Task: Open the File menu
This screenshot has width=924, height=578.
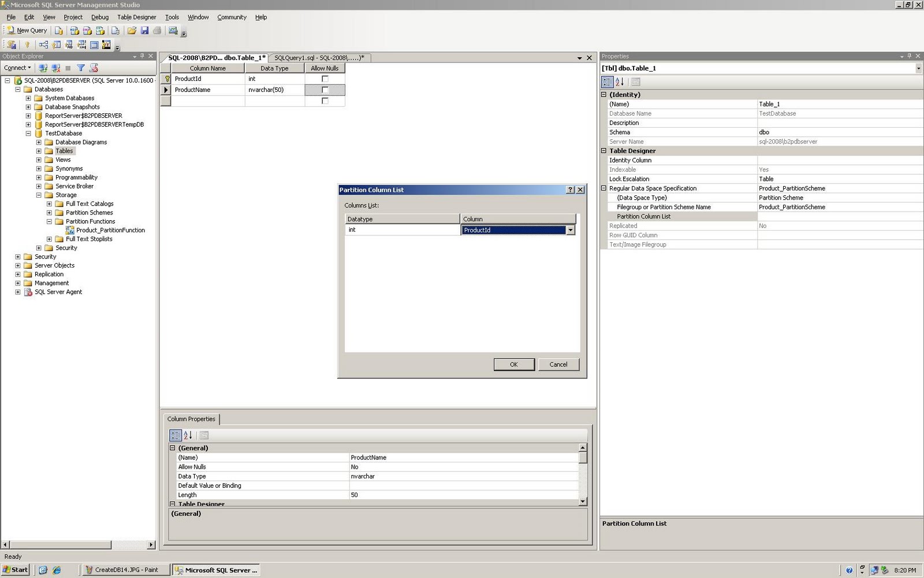Action: pyautogui.click(x=11, y=17)
